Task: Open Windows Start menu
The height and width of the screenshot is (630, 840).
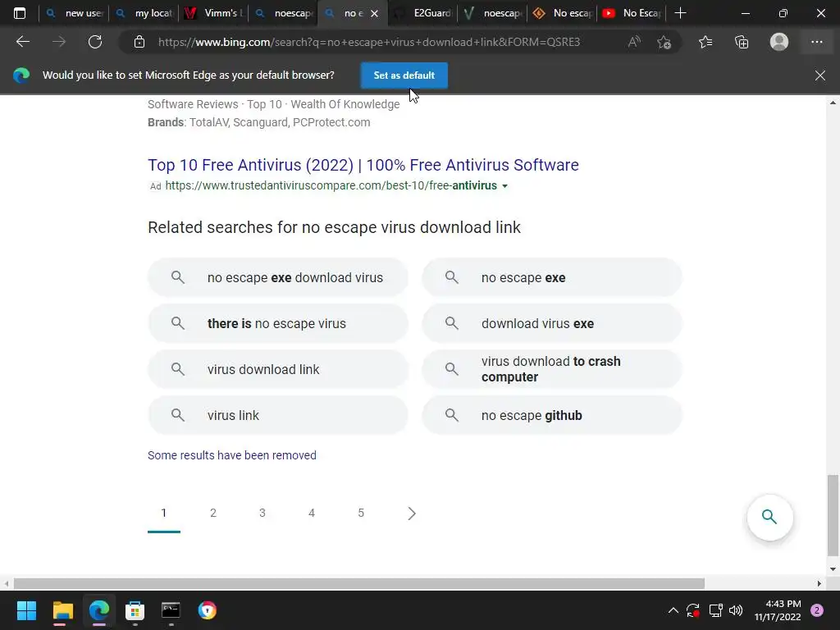Action: (26, 610)
